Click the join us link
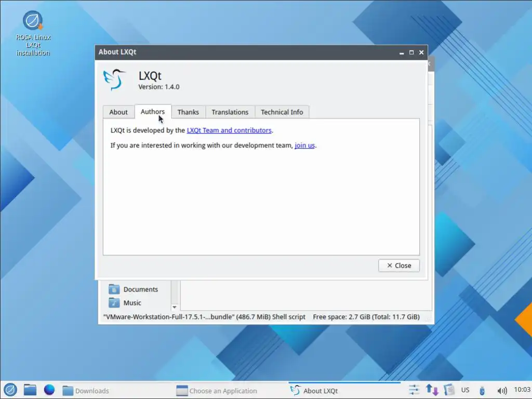The height and width of the screenshot is (399, 532). coord(304,145)
